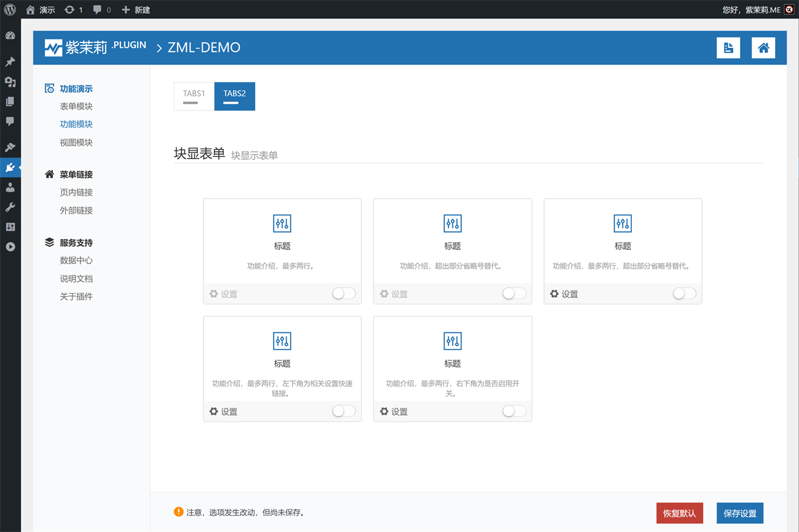Toggle switch on card 最多两行，超出部分省略号替代
This screenshot has height=532, width=799.
(x=684, y=294)
